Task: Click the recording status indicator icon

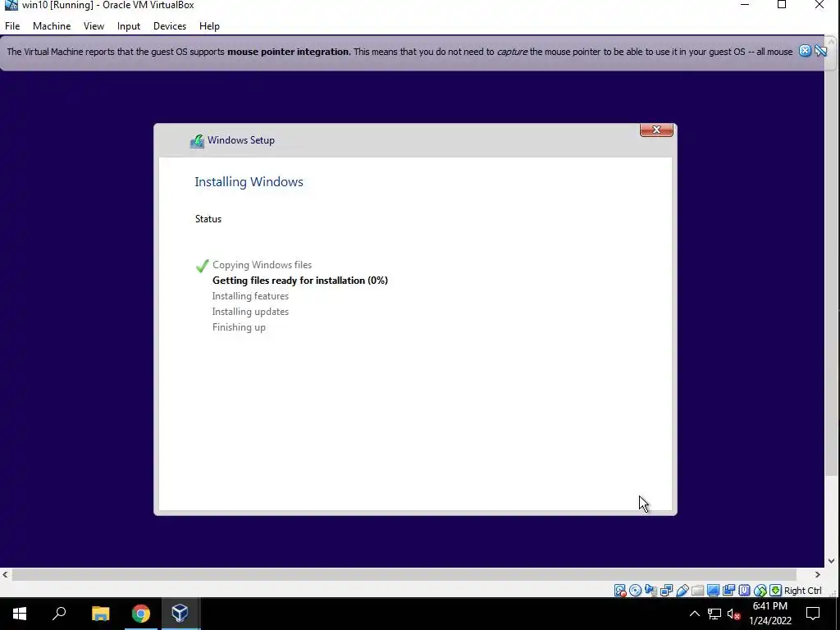Action: click(x=728, y=591)
